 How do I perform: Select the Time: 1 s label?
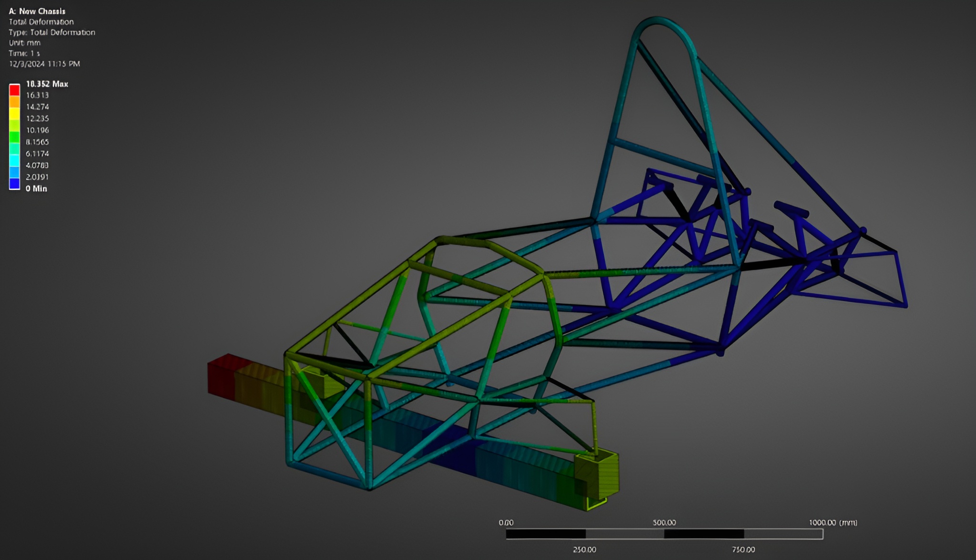coord(25,53)
